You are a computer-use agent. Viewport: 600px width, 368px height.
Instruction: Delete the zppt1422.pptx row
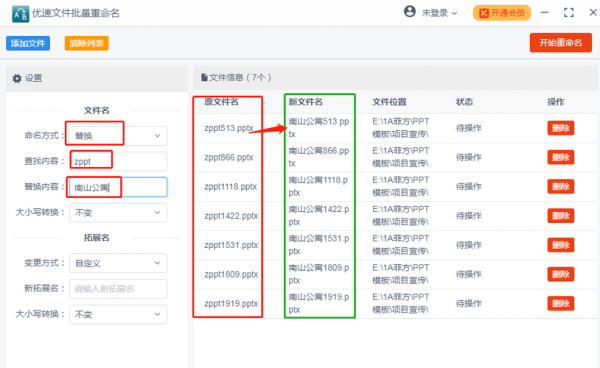pyautogui.click(x=561, y=216)
